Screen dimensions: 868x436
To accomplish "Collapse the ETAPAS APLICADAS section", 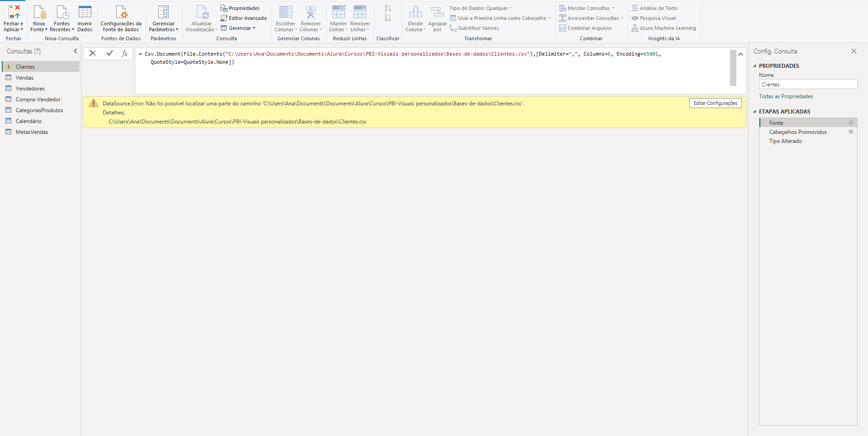I will [754, 112].
